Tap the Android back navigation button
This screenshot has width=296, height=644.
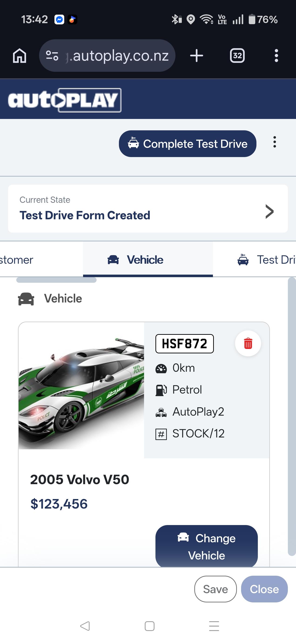pos(85,626)
